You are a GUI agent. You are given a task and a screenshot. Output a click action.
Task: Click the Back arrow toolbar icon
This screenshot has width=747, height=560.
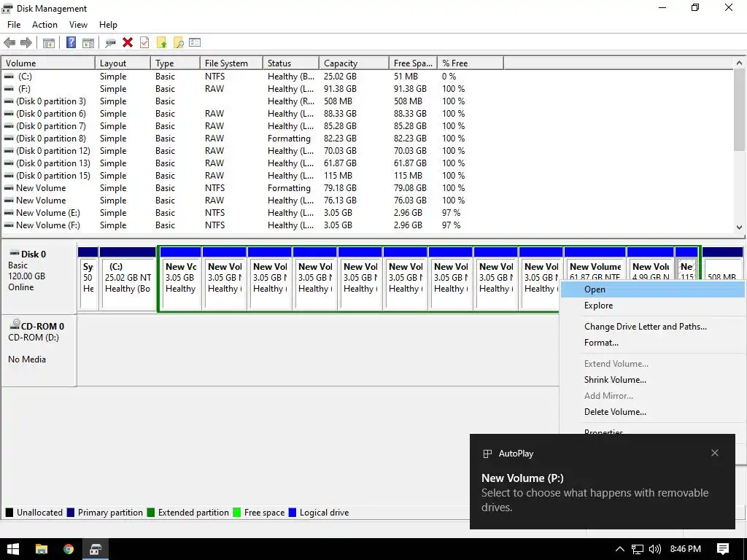9,43
